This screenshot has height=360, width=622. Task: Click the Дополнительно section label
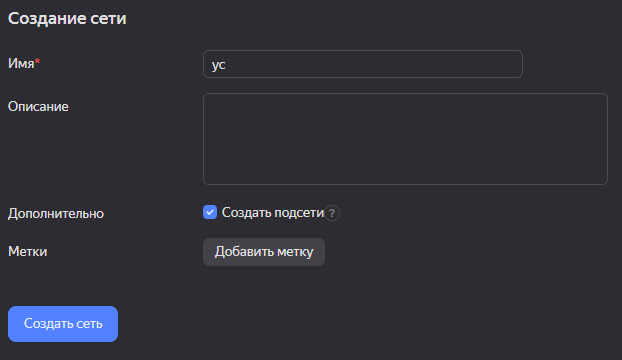(x=56, y=213)
